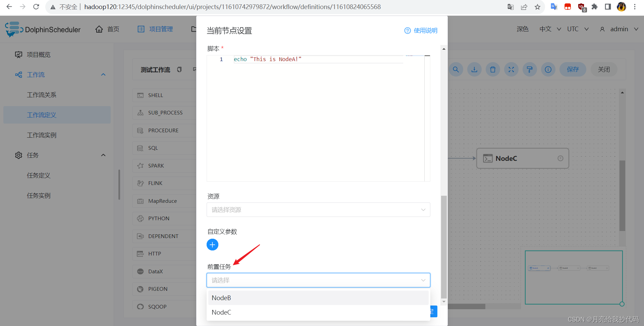
Task: Click the browser address bar URL
Action: click(x=232, y=7)
